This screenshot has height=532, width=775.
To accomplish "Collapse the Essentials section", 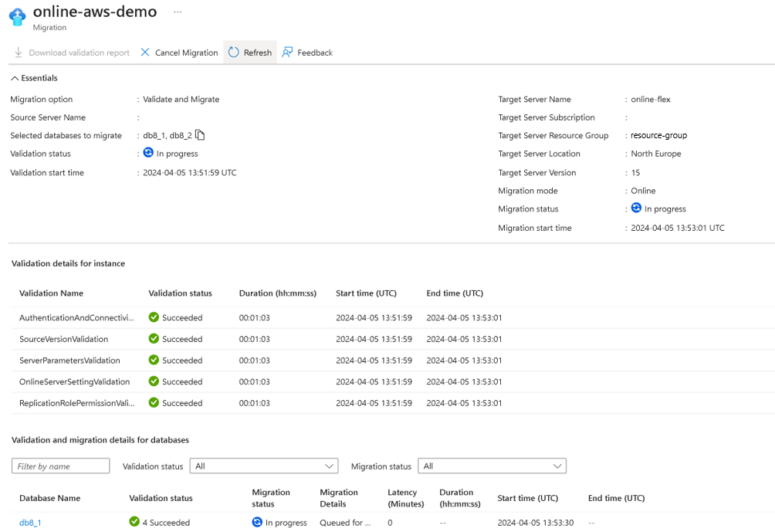I will [34, 78].
